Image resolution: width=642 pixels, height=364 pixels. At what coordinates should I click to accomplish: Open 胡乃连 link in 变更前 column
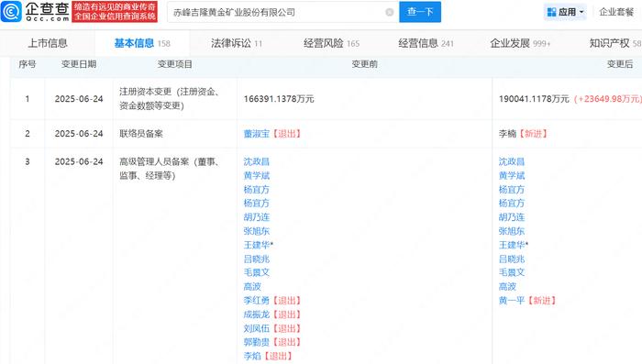pos(257,217)
